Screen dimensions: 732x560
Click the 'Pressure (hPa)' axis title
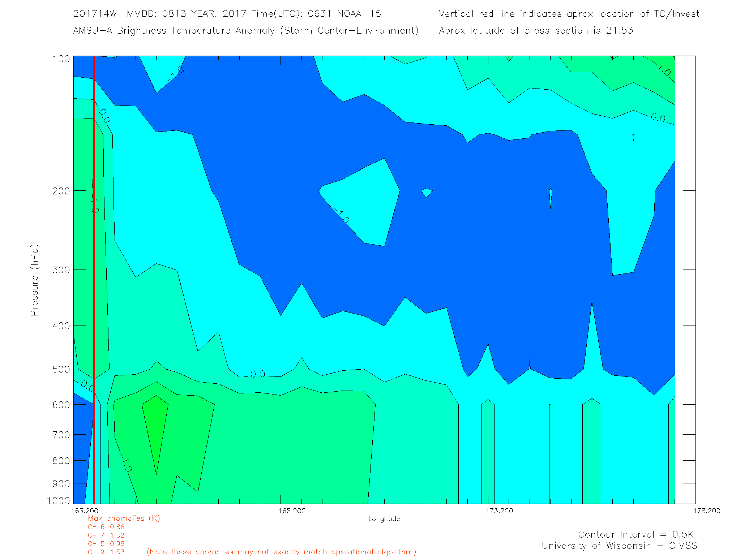[34, 280]
